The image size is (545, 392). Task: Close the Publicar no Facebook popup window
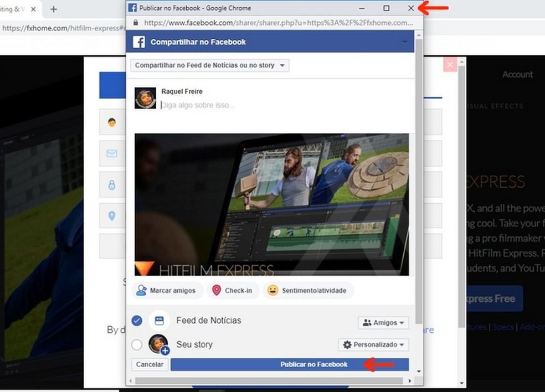[x=411, y=8]
